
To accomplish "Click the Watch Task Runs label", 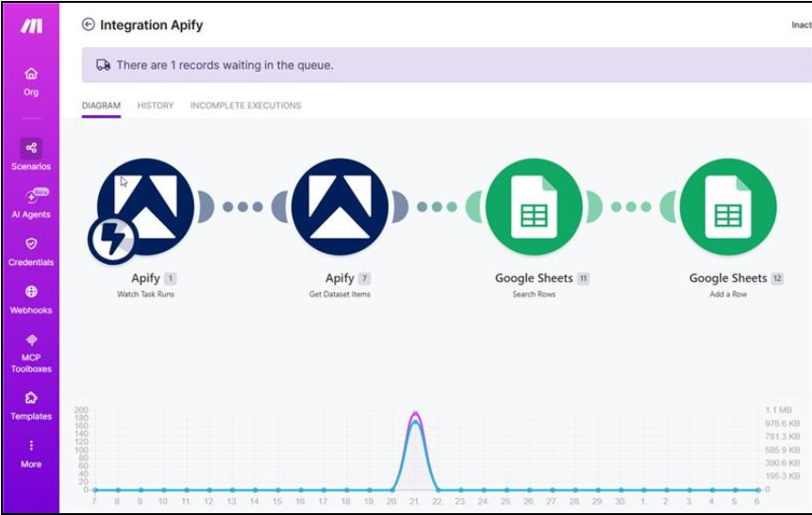I will [x=145, y=294].
